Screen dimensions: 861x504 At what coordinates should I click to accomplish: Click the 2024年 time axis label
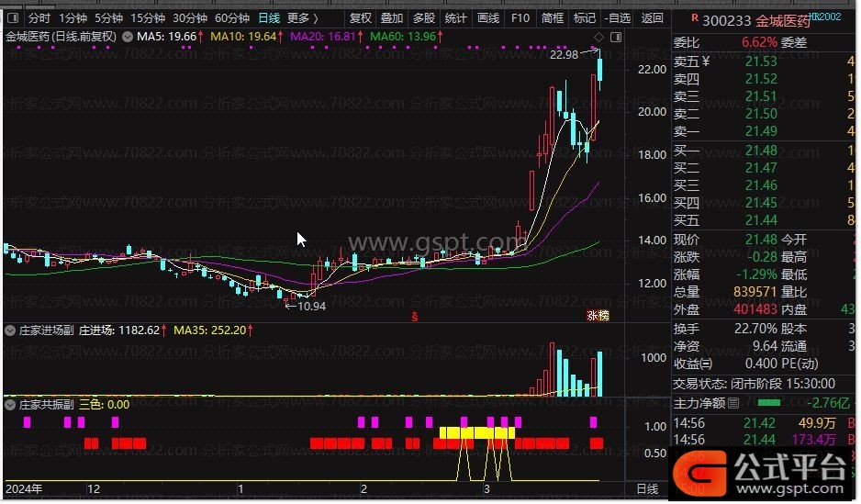tap(24, 488)
